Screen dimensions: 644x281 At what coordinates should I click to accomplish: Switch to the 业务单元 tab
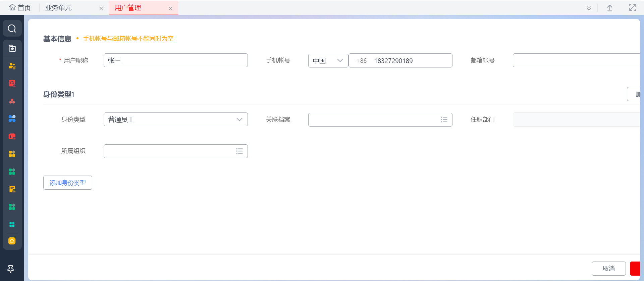[59, 8]
